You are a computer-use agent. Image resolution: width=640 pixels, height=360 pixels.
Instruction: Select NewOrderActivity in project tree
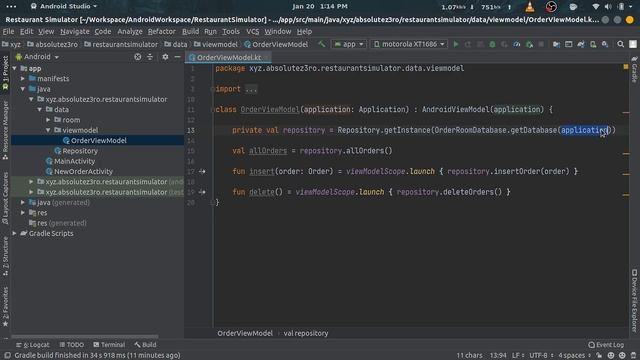[83, 171]
